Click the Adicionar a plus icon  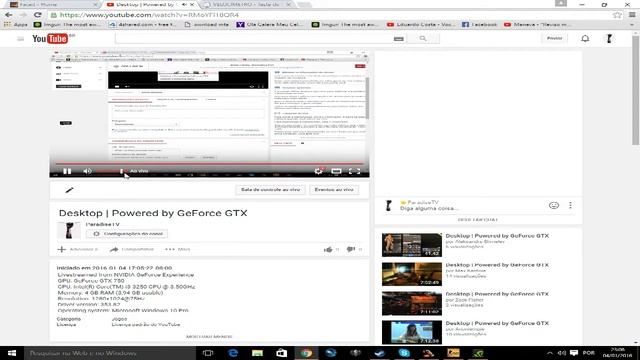(62, 249)
